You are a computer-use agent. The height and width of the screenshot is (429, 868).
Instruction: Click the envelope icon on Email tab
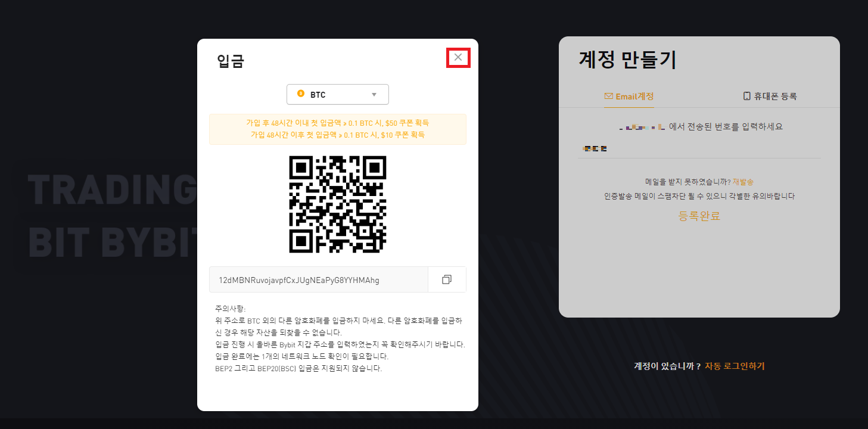[x=608, y=96]
